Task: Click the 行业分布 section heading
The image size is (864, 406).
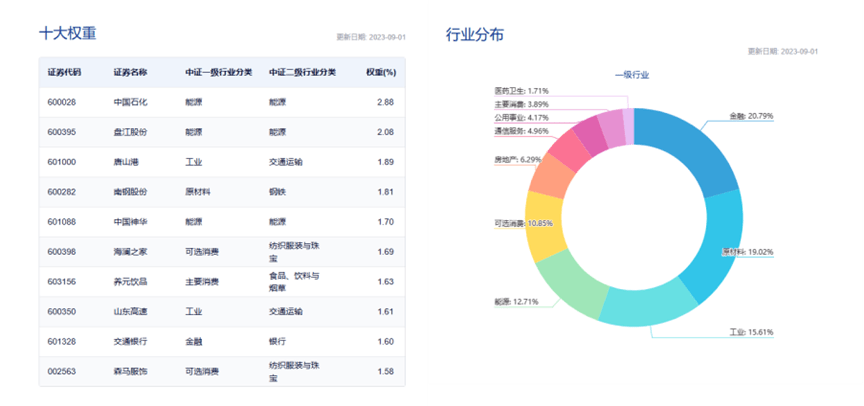Action: [x=475, y=35]
